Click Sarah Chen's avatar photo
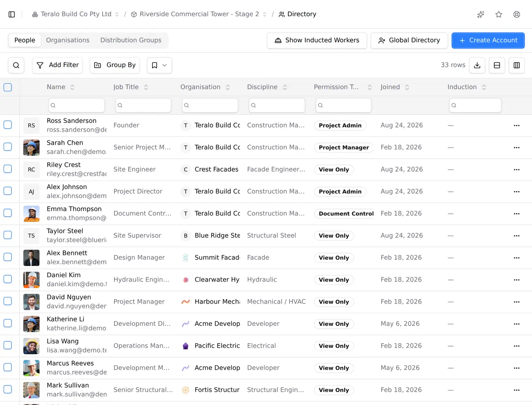The width and height of the screenshot is (532, 405). point(32,148)
